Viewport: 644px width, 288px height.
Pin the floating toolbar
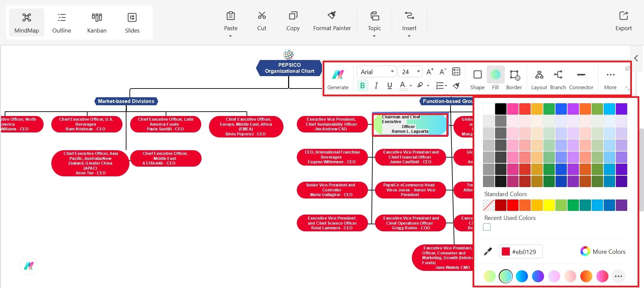627,68
